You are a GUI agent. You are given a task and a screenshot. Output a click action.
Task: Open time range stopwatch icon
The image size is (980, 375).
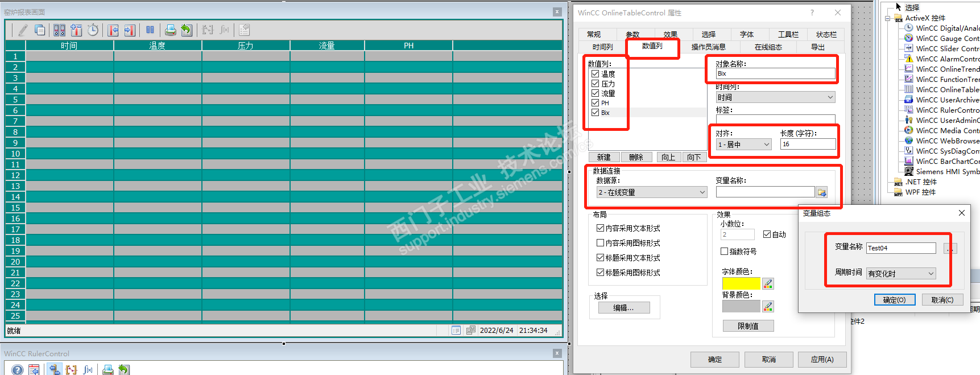[93, 30]
